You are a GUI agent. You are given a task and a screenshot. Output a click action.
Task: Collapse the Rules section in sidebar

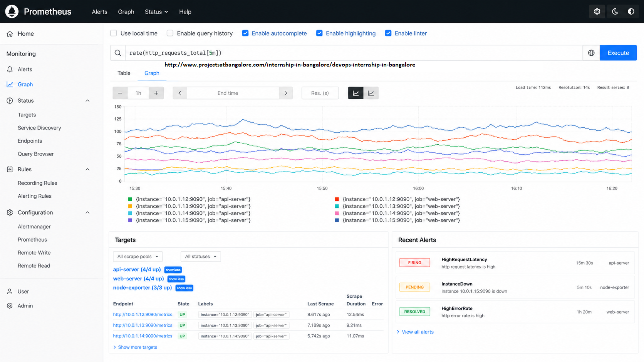tap(87, 169)
